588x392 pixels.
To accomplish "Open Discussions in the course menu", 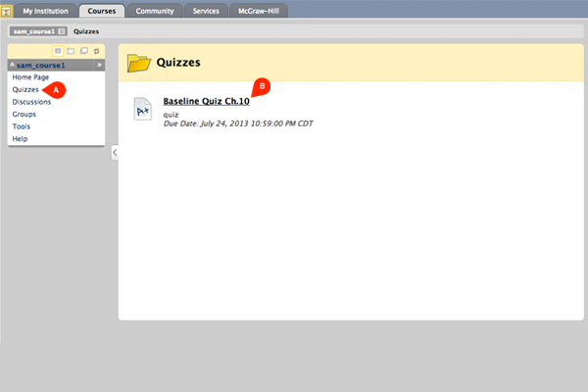I will click(x=31, y=101).
